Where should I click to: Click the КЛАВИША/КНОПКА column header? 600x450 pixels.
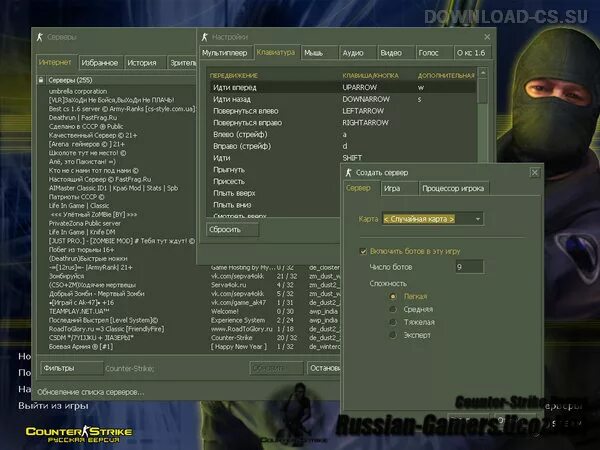(370, 76)
